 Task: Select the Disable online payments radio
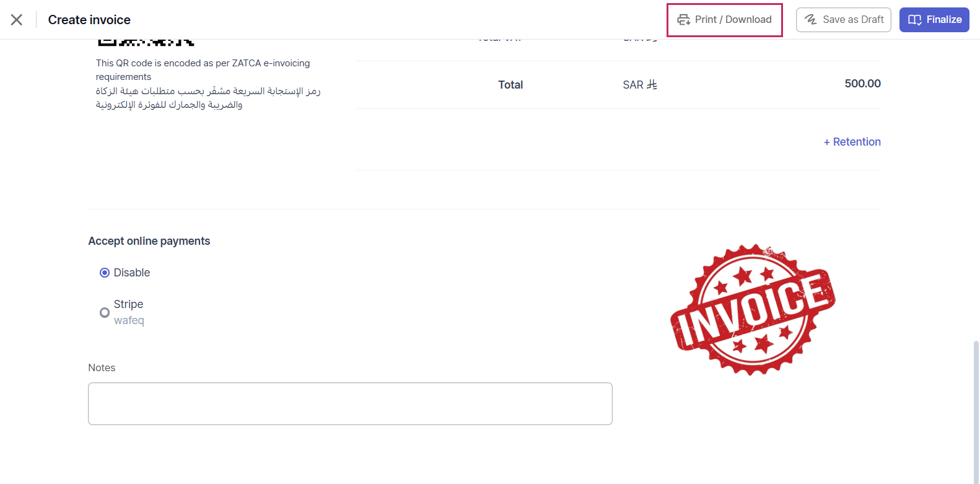click(105, 273)
